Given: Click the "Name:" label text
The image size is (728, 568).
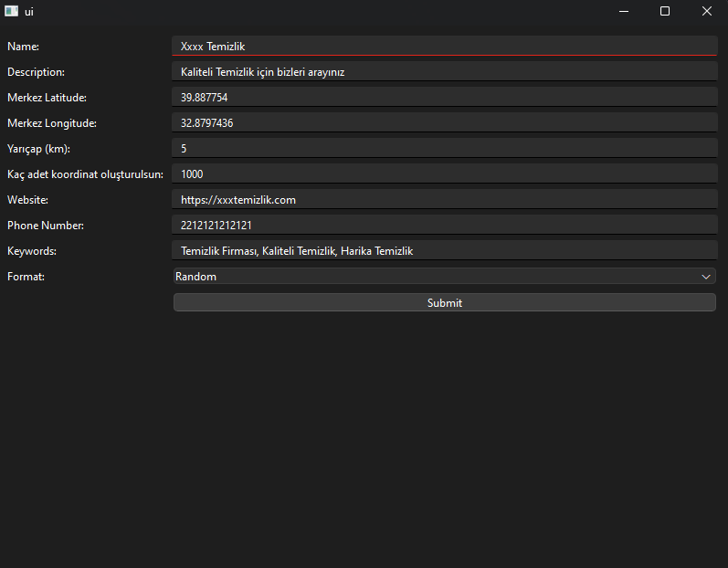Looking at the screenshot, I should (x=23, y=47).
